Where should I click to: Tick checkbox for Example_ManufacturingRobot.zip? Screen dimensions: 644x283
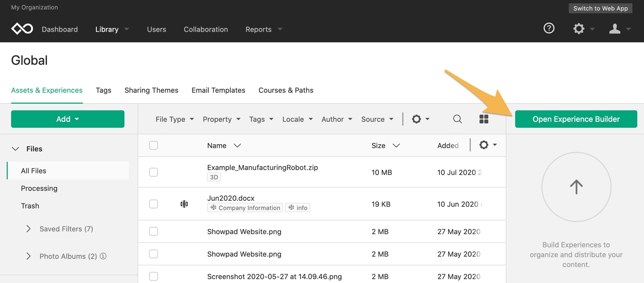coord(153,172)
